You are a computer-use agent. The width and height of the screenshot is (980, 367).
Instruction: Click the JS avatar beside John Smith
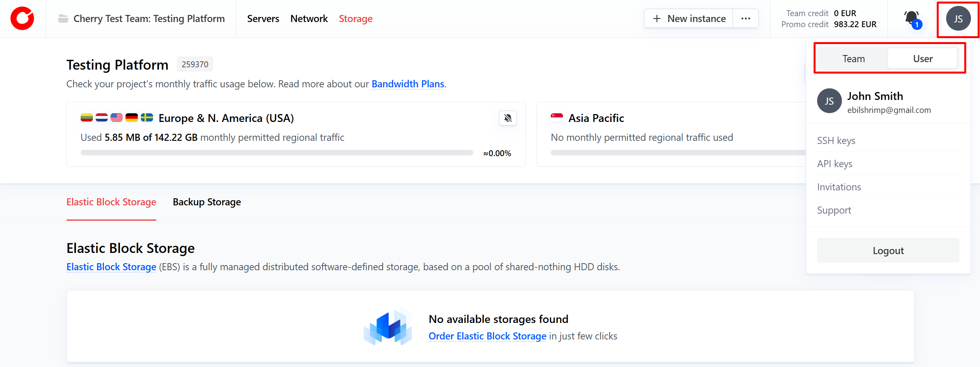[829, 101]
